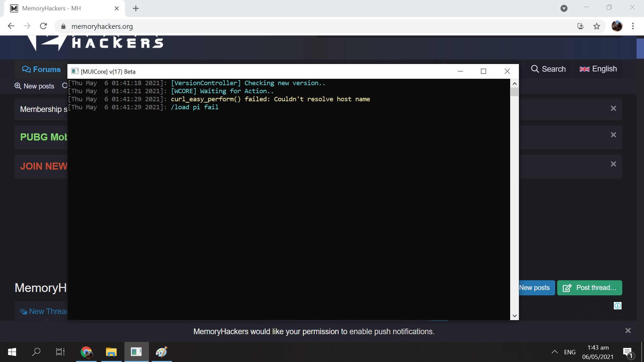Viewport: 644px width, 362px height.
Task: Open the ad info icon
Action: tap(618, 306)
